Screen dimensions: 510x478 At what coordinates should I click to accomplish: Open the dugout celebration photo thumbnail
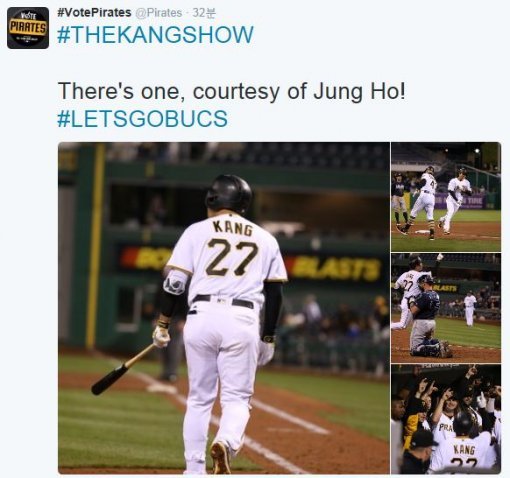446,419
